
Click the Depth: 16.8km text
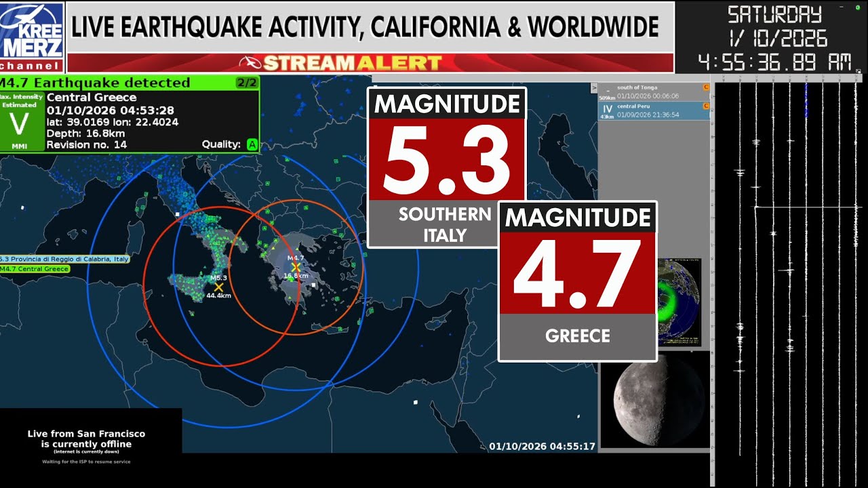(x=85, y=134)
